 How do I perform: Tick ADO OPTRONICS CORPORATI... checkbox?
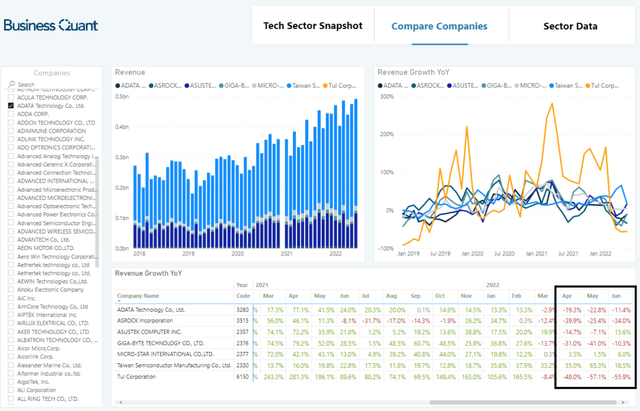pos(11,147)
